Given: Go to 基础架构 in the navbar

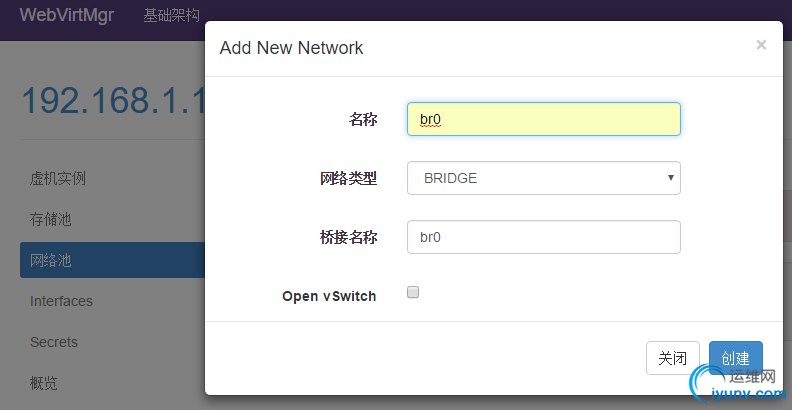Looking at the screenshot, I should pyautogui.click(x=172, y=15).
